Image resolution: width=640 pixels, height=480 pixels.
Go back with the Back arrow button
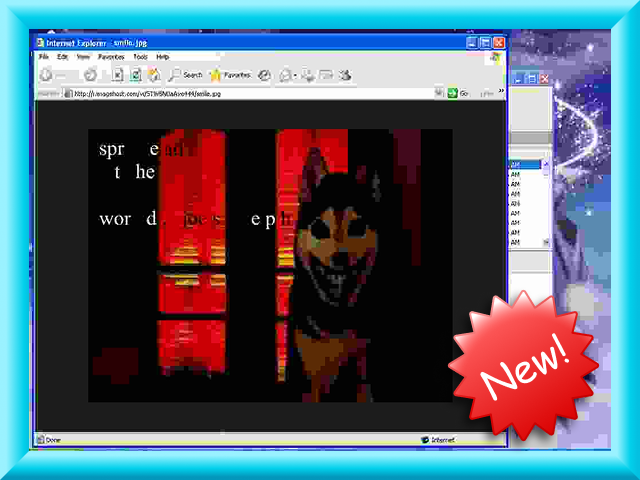[46, 75]
